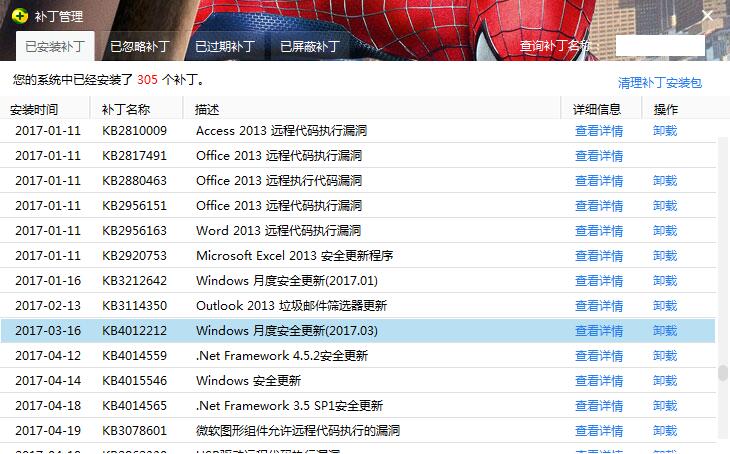Select 'Windows 月度安全更新(2017.01)' description

coord(287,281)
